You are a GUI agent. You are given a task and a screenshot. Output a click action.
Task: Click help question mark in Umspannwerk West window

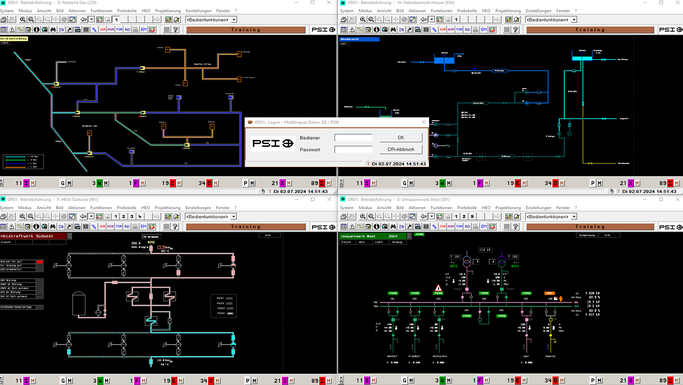click(x=516, y=226)
